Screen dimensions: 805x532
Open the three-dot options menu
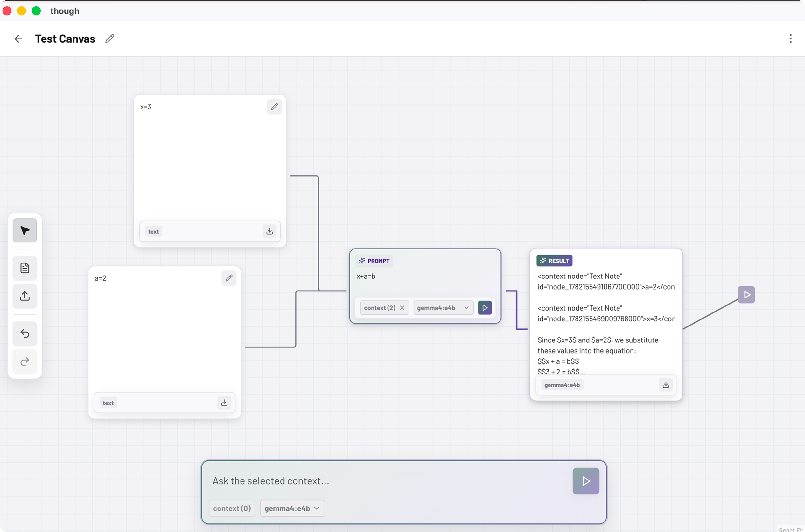(790, 39)
